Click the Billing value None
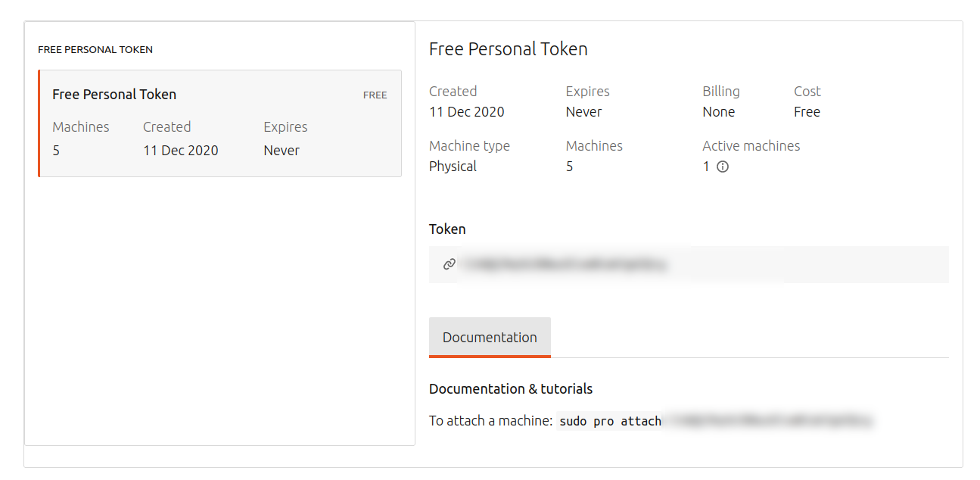The height and width of the screenshot is (480, 980). (718, 112)
